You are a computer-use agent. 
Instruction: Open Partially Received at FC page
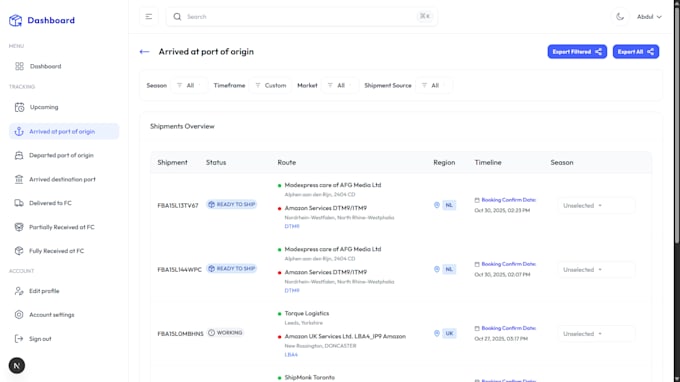point(64,227)
